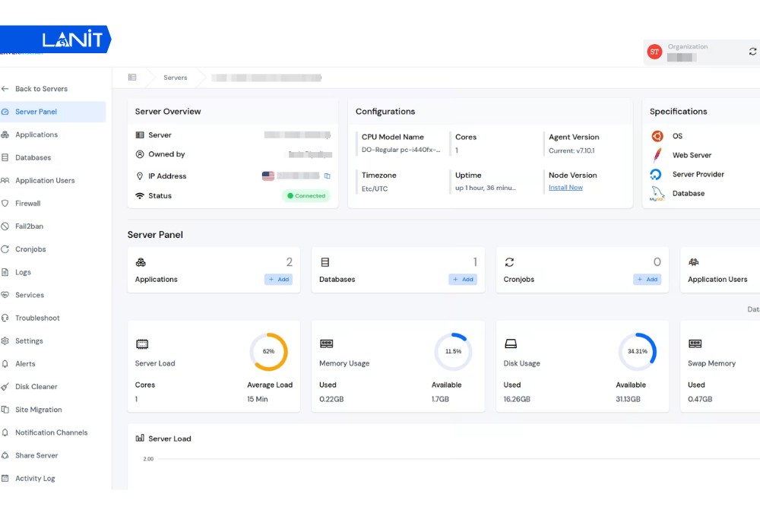The height and width of the screenshot is (532, 760).
Task: Click the Applications icon in Server Panel card
Action: pos(141,261)
